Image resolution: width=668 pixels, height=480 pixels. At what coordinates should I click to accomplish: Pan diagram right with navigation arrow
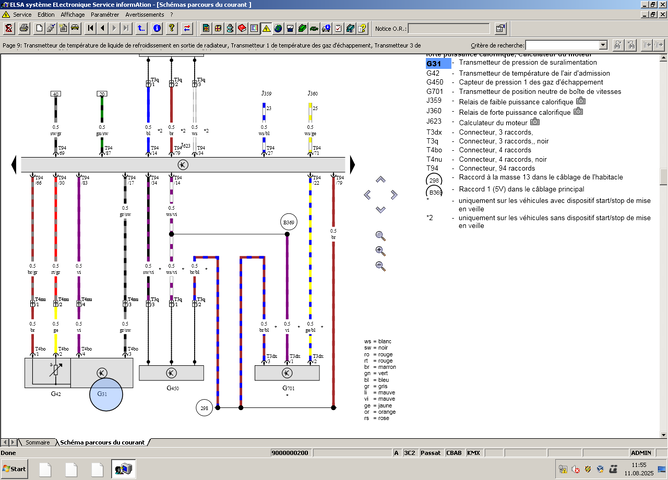394,195
